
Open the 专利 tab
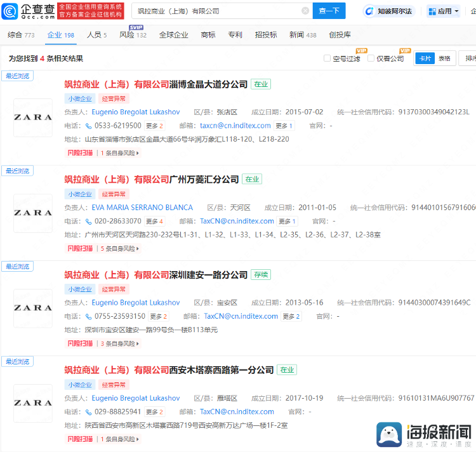pos(235,35)
